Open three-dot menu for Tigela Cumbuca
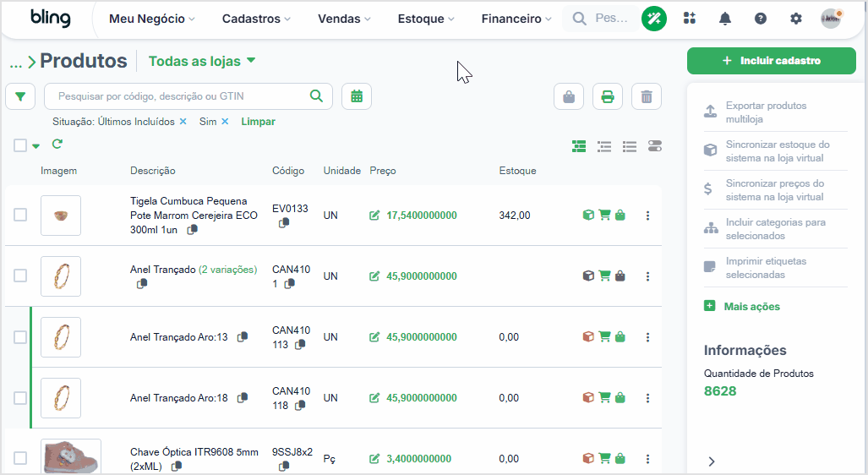Viewport: 868px width, 475px height. pos(647,216)
